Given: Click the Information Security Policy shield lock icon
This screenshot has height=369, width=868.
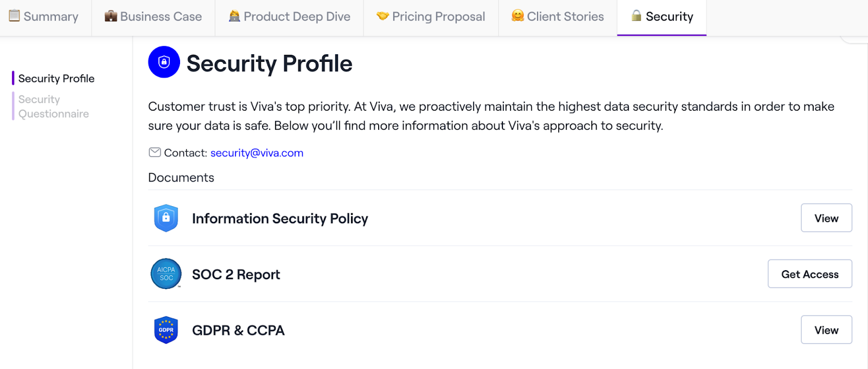Looking at the screenshot, I should 166,218.
